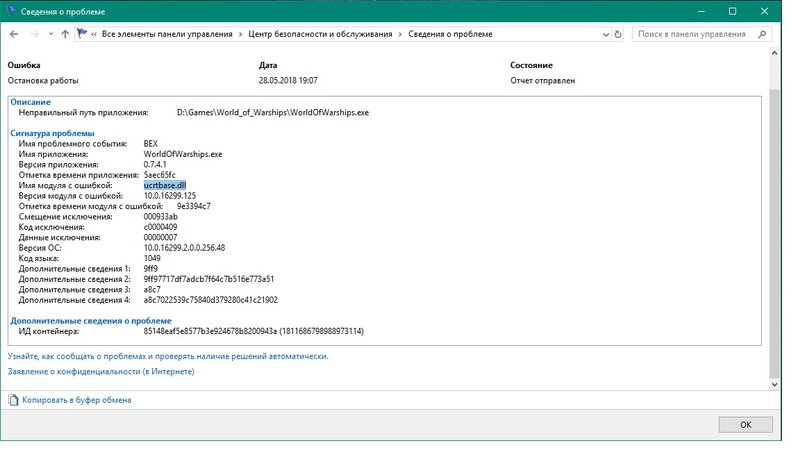Click the status text 'Отчет отправлен'
This screenshot has height=450, width=800.
coord(542,81)
